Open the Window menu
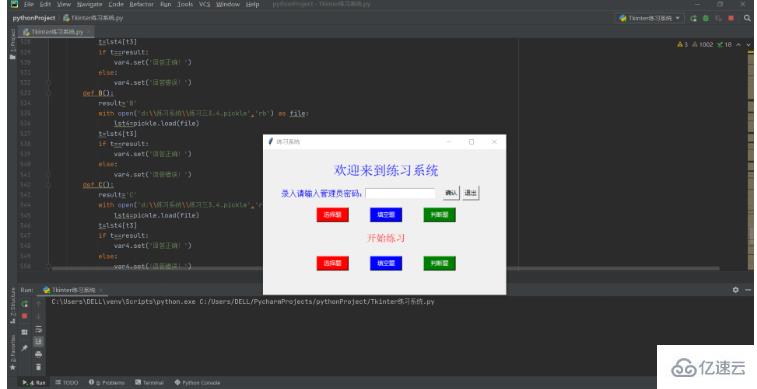This screenshot has height=389, width=757. (x=228, y=4)
